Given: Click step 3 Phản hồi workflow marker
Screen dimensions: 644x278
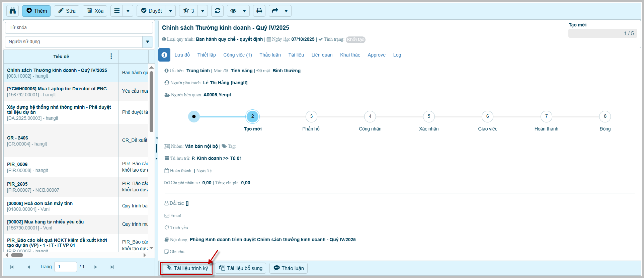Looking at the screenshot, I should 311,116.
